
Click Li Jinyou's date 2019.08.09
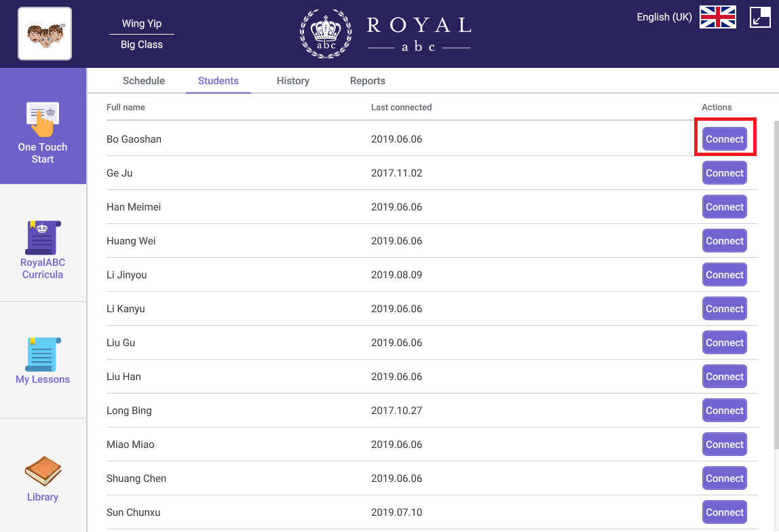(396, 275)
